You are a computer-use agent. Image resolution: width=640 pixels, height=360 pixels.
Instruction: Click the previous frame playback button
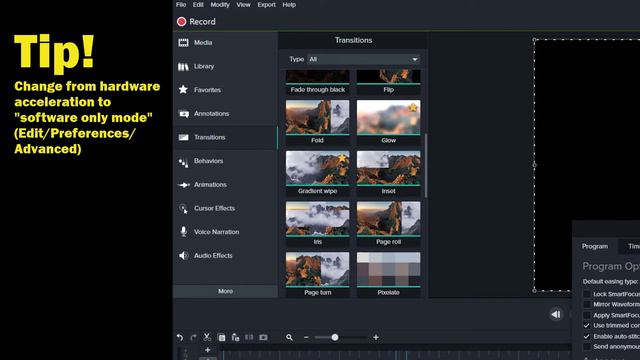[556, 314]
